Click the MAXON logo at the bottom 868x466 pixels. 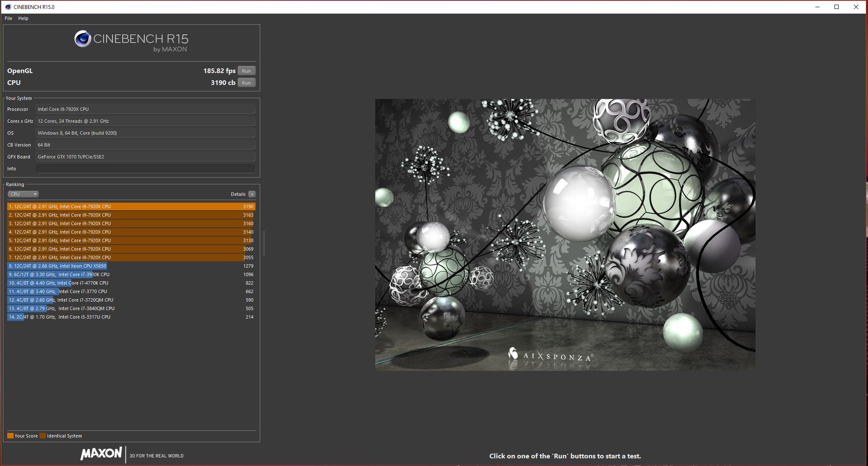(x=101, y=453)
